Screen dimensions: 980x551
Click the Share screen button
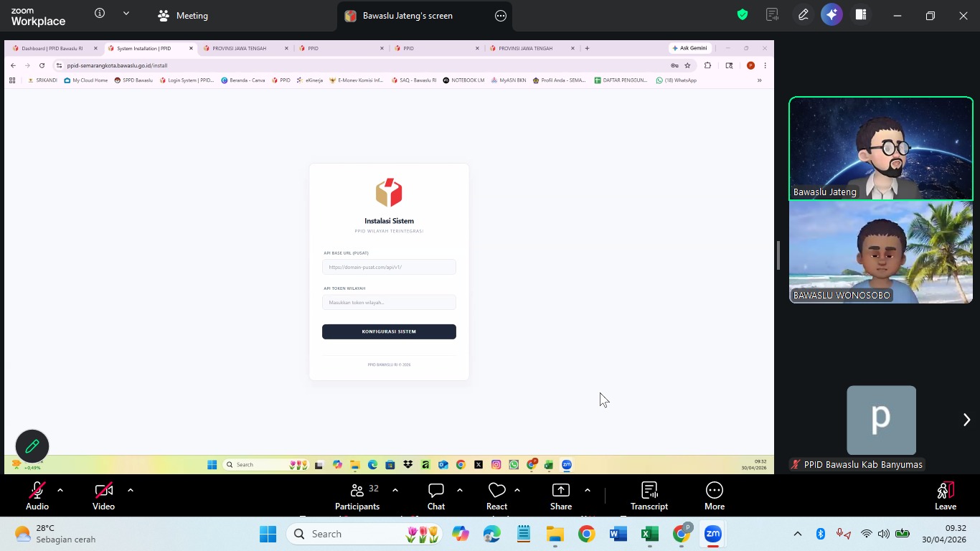pyautogui.click(x=561, y=496)
